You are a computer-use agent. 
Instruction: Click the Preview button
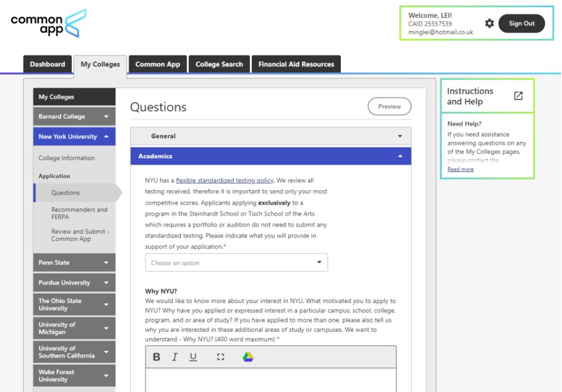click(x=390, y=107)
